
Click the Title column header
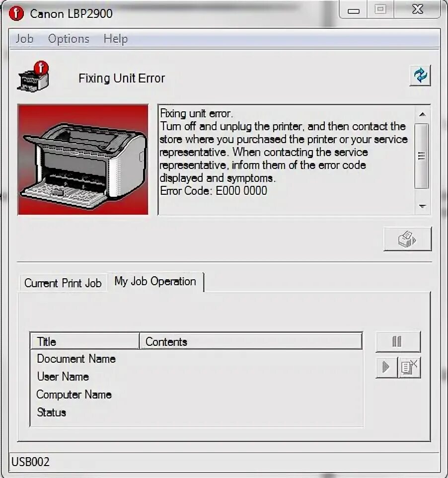coord(85,341)
